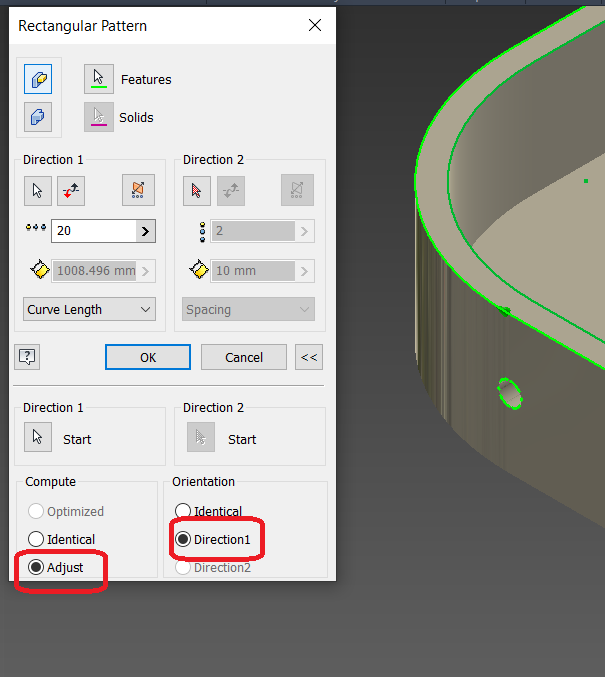
Task: Click the Direction 1 length measurement icon
Action: point(40,270)
